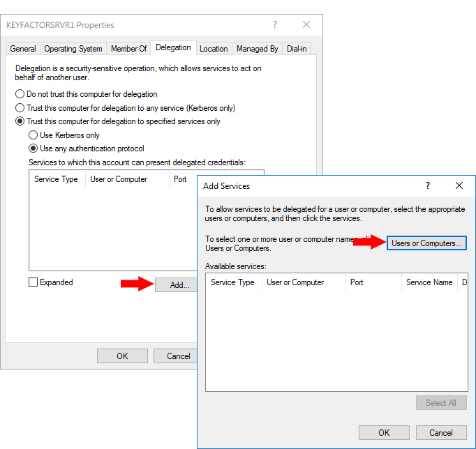476x449 pixels.
Task: Choose trust for delegation to any service
Action: pos(20,108)
